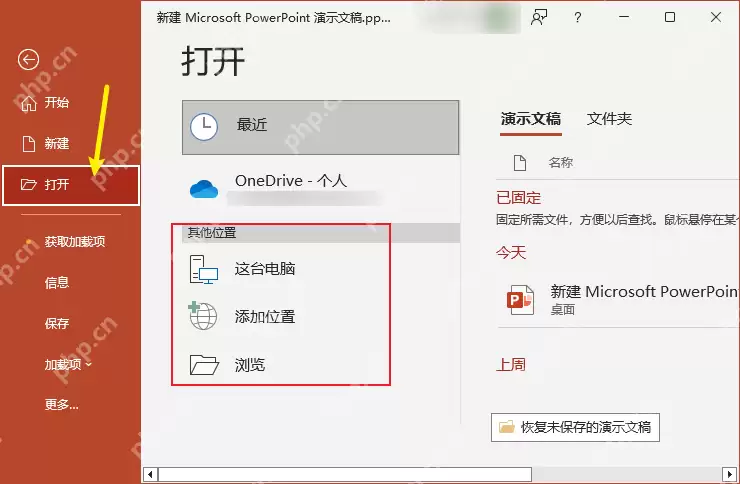Click the document icon in the column header
Viewport: 740px width, 484px height.
pyautogui.click(x=520, y=163)
